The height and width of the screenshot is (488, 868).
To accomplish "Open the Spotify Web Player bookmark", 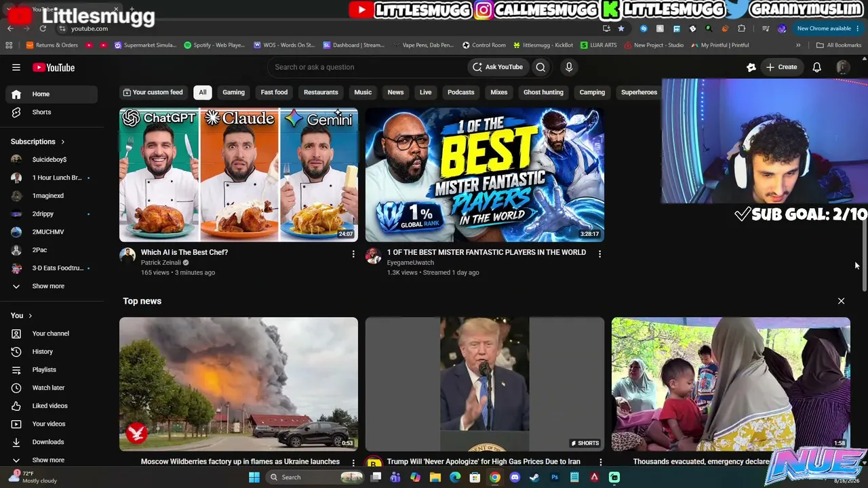I will tap(214, 45).
